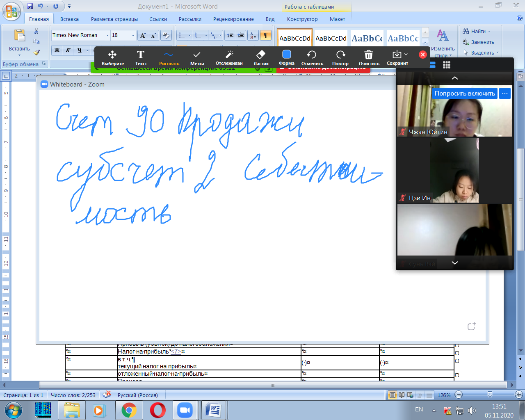The height and width of the screenshot is (420, 525).
Task: Select the Stamp (Метка) checkmark tool
Action: click(x=197, y=57)
